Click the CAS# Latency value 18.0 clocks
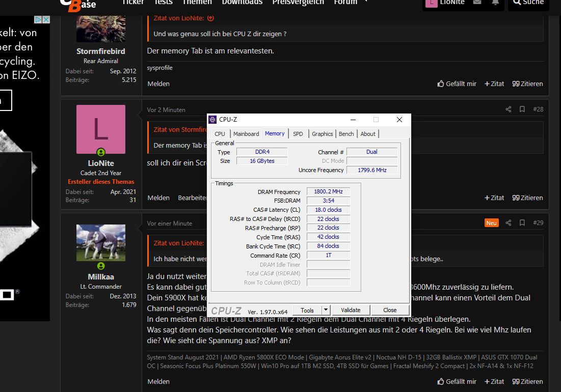Viewport: 561px width, 392px height. [x=328, y=210]
